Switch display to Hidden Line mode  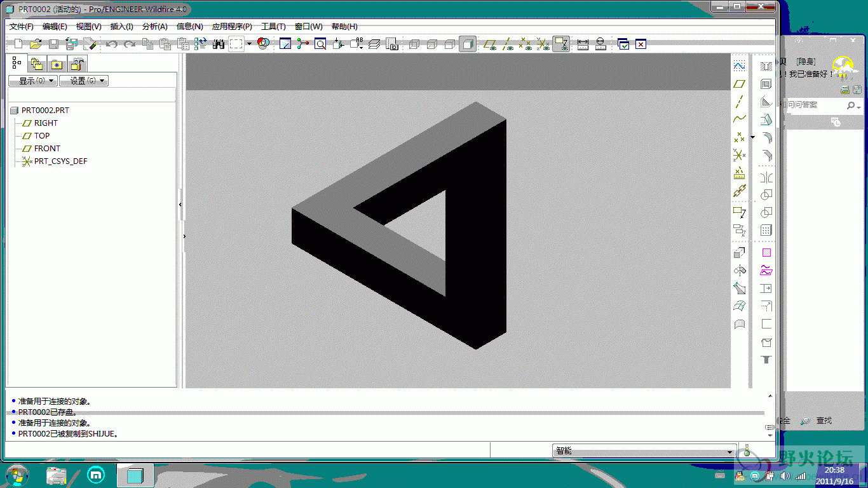coord(433,44)
